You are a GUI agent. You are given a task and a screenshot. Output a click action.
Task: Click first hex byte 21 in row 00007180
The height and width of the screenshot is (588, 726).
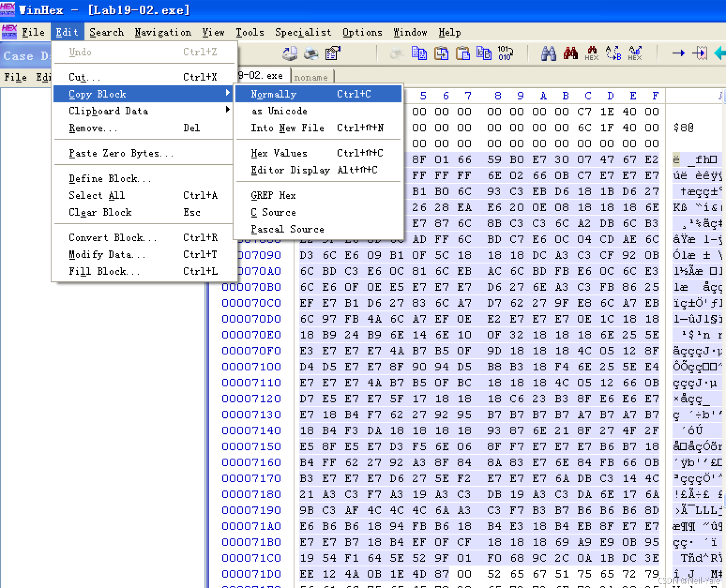click(306, 494)
